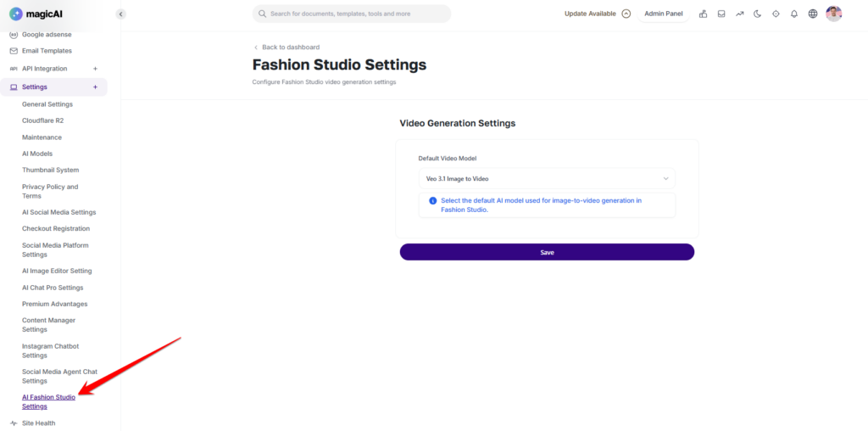
Task: Click the thumbs-up icon in the header
Action: (703, 14)
